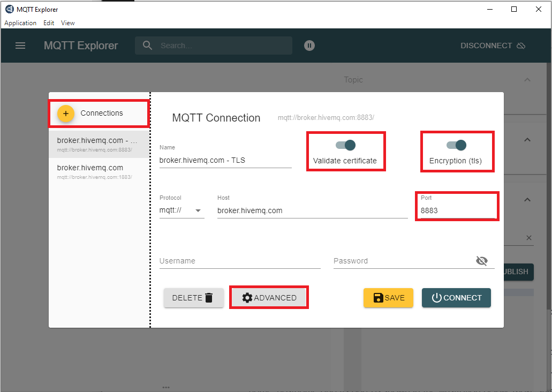The image size is (552, 392).
Task: Collapse the Topic panel chevron
Action: 527,80
